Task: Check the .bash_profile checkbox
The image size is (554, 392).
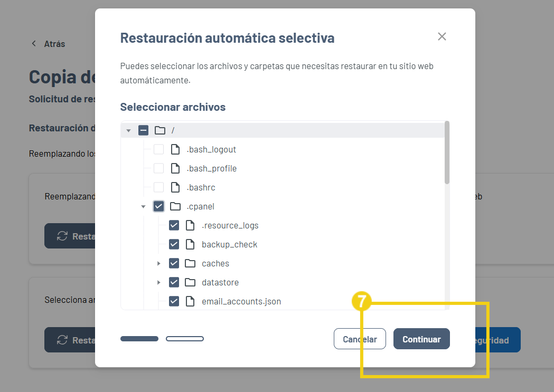Action: click(x=158, y=168)
